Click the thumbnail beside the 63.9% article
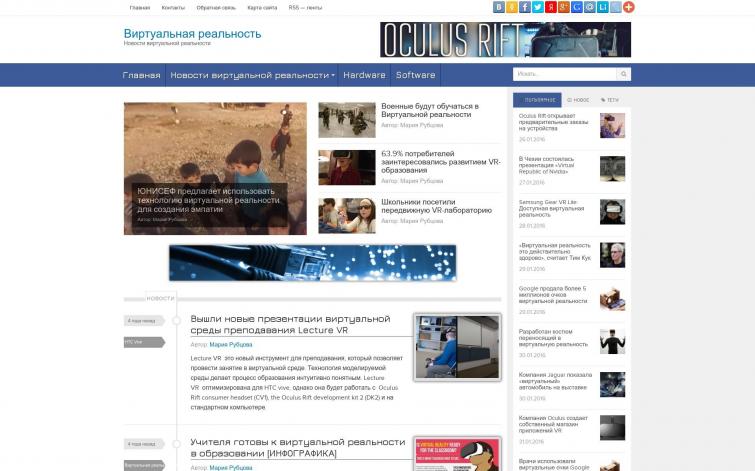755x471 pixels. [x=347, y=168]
